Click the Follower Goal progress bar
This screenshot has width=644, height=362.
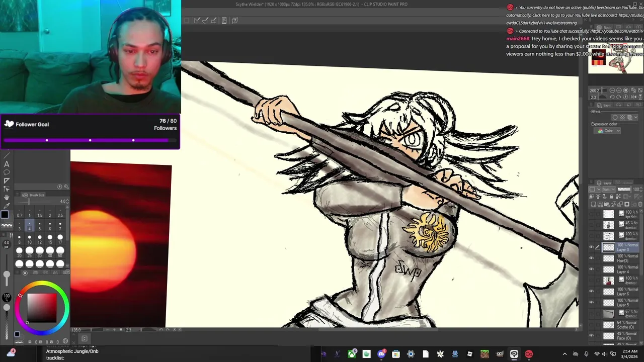tap(90, 140)
